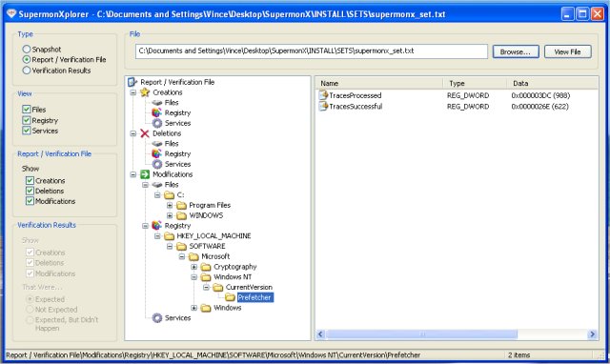Click the C: folder icon
610x364 pixels.
[170, 194]
